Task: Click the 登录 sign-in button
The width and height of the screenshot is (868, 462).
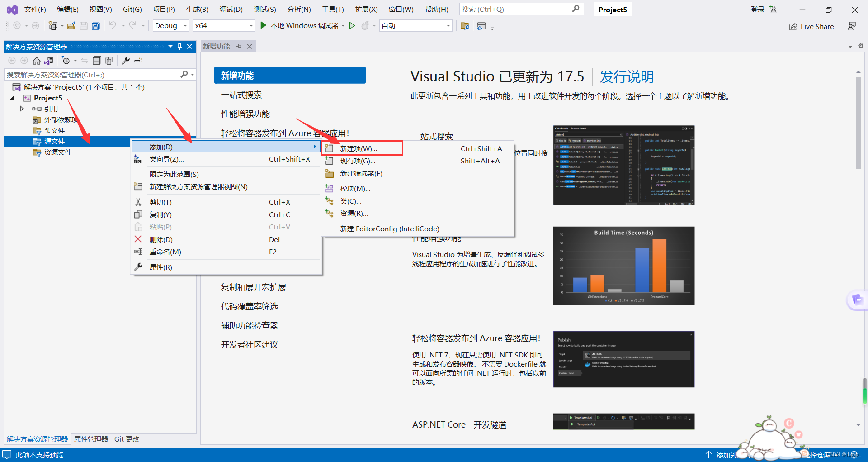Action: point(757,9)
